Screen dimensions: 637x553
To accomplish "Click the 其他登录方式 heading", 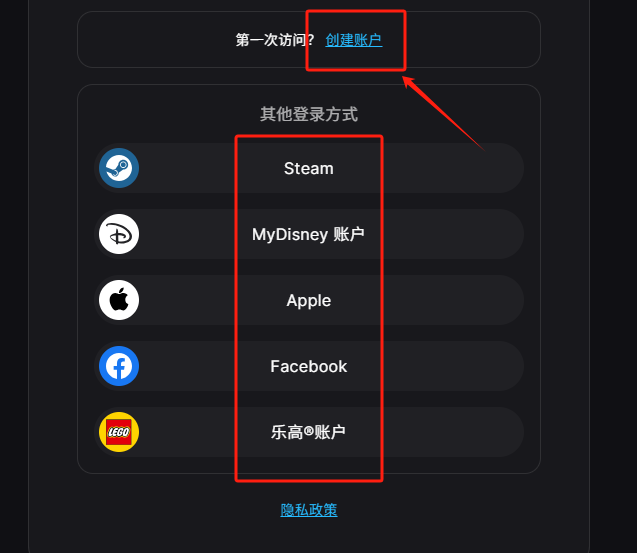I will [309, 114].
